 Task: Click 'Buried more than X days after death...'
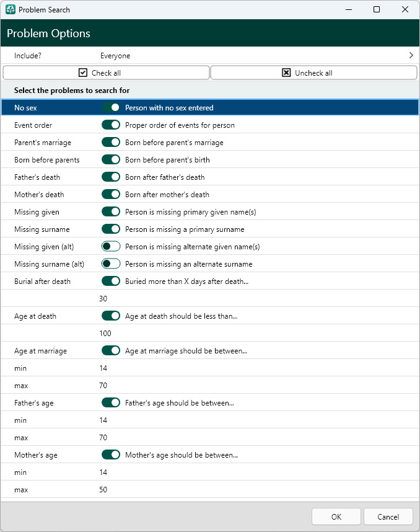pyautogui.click(x=187, y=282)
